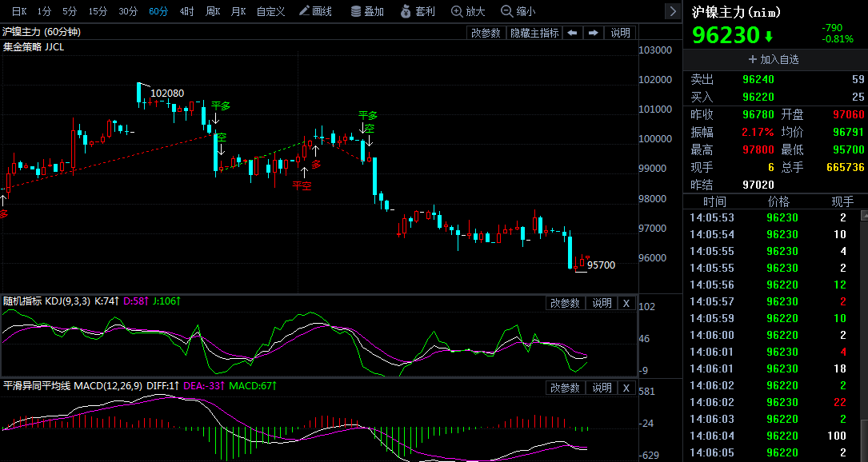The width and height of the screenshot is (868, 462).
Task: Select the tick row at 14:06:04
Action: 771,436
